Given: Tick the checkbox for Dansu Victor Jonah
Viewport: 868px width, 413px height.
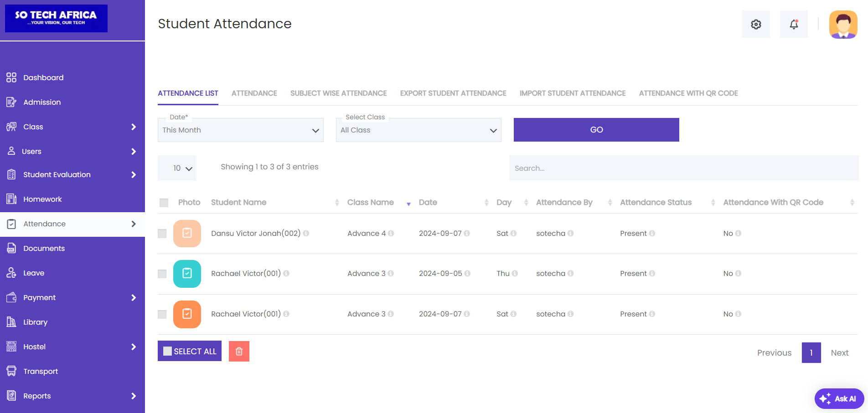Looking at the screenshot, I should click(x=162, y=234).
